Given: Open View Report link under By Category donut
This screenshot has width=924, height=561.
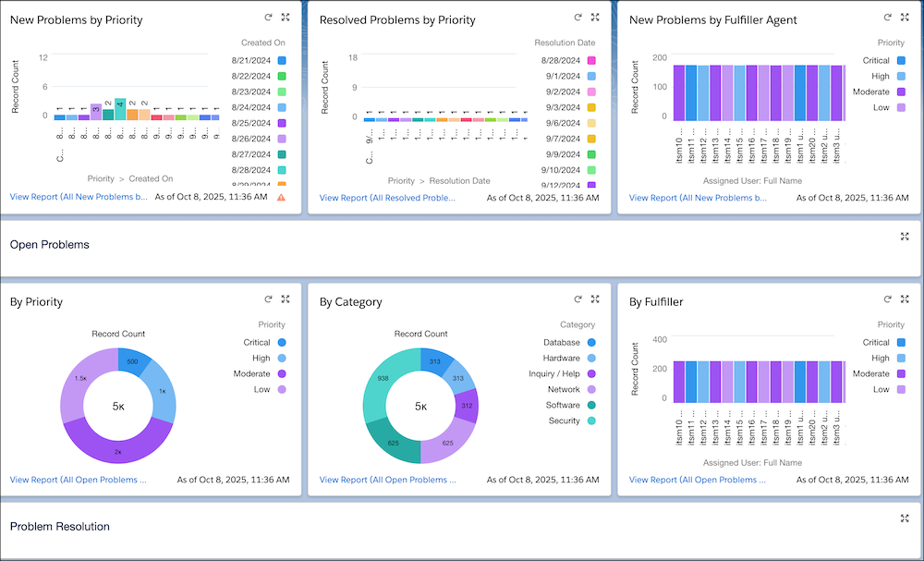Looking at the screenshot, I should (x=388, y=480).
